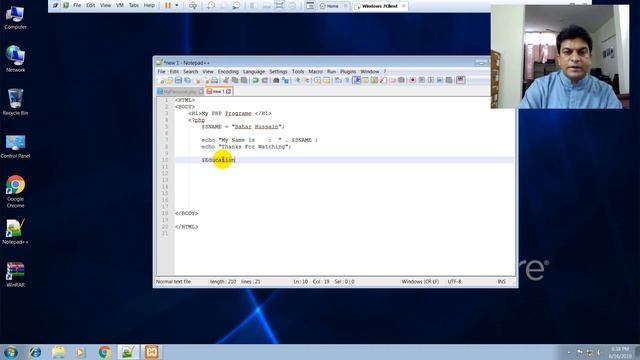Create a new document from Notepad++ toolbar
The width and height of the screenshot is (640, 360).
pyautogui.click(x=162, y=80)
